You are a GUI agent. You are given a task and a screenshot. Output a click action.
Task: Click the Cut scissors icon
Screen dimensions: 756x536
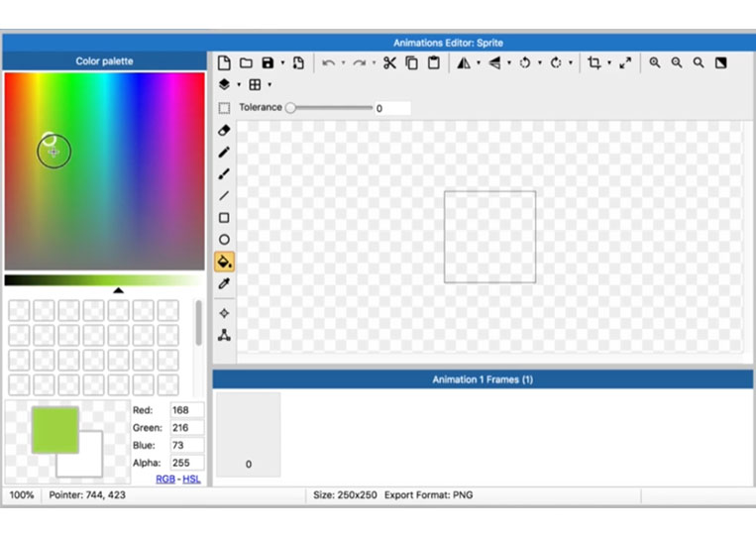click(x=389, y=62)
